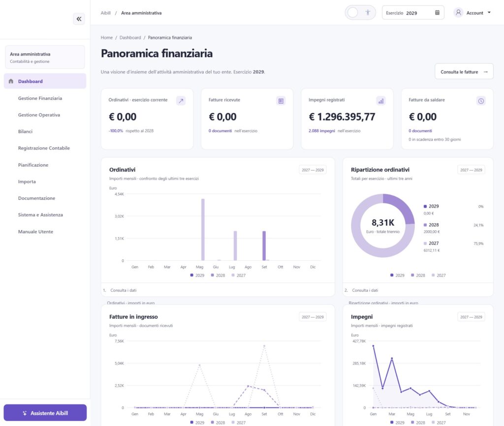The image size is (504, 426).
Task: Toggle 2027 series in Ordinativi chart legend
Action: [x=238, y=275]
